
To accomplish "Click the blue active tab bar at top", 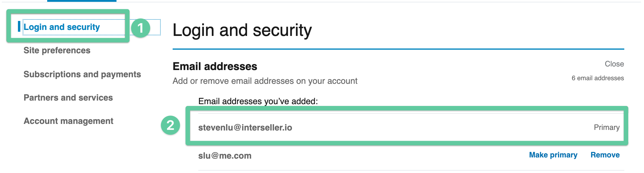I will 82,1.
